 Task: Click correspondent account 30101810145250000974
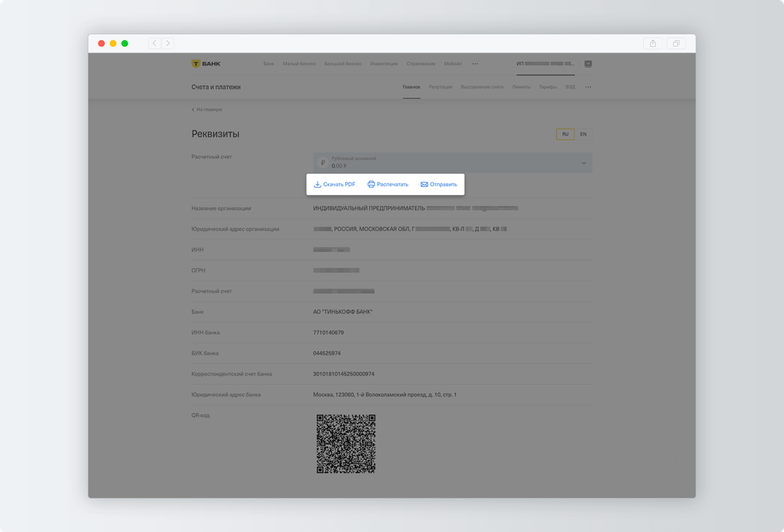[344, 374]
